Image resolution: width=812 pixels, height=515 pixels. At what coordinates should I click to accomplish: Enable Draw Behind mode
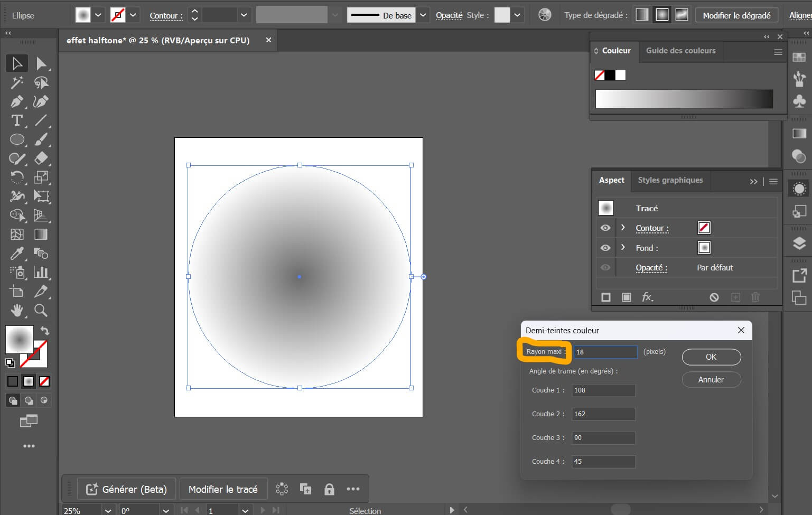click(29, 400)
